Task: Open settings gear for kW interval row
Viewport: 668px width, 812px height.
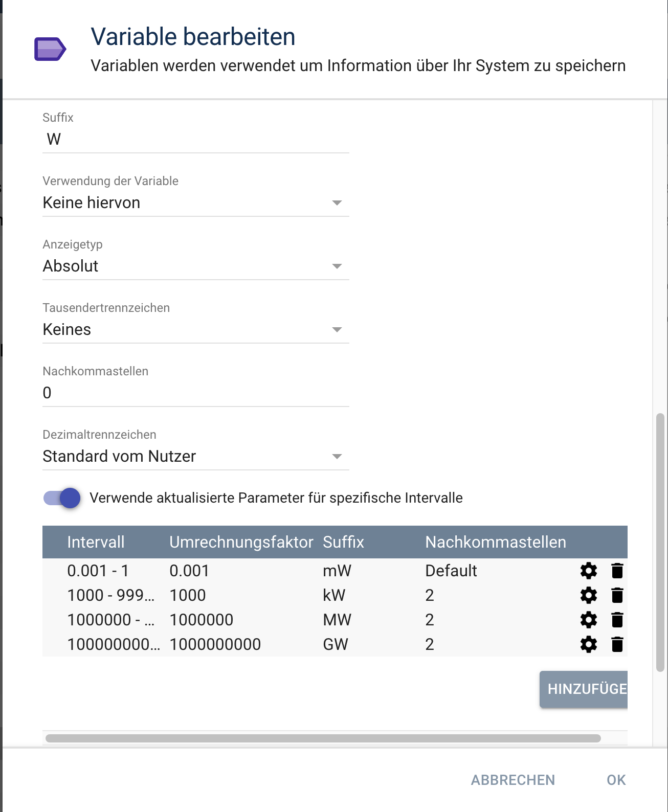Action: coord(589,595)
